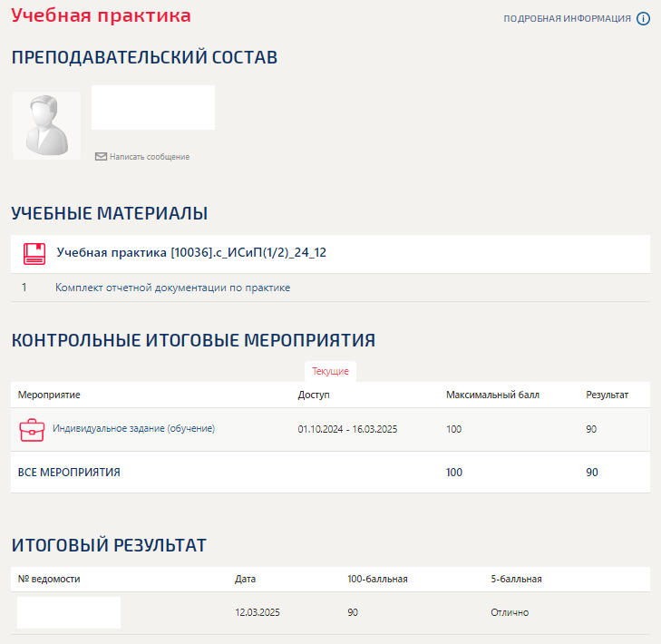Click the № ведомости column header

49,579
